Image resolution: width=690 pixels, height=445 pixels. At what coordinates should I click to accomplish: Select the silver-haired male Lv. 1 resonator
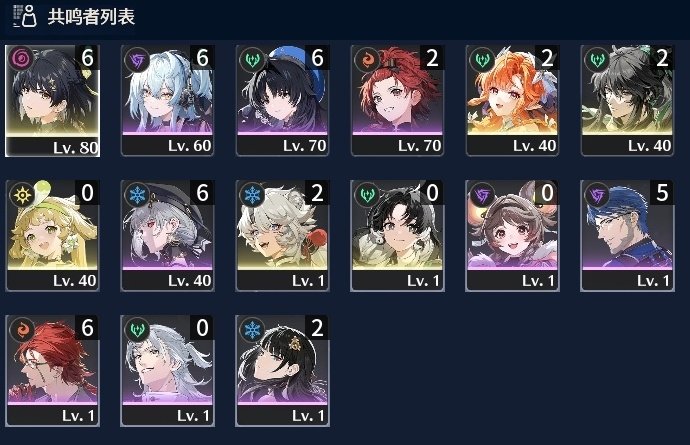tap(167, 371)
